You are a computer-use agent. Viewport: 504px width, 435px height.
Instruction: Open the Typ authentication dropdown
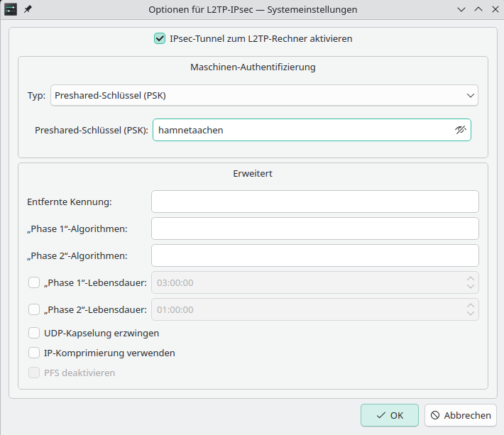264,95
